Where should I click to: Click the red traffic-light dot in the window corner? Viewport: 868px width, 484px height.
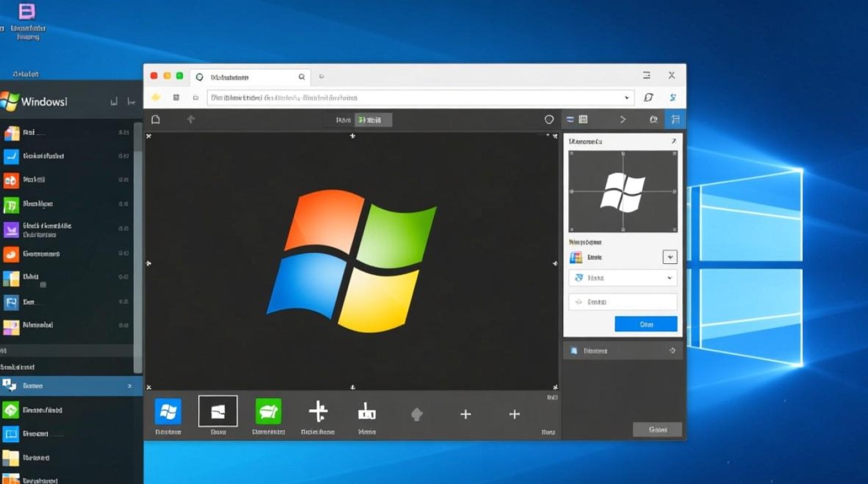click(153, 75)
